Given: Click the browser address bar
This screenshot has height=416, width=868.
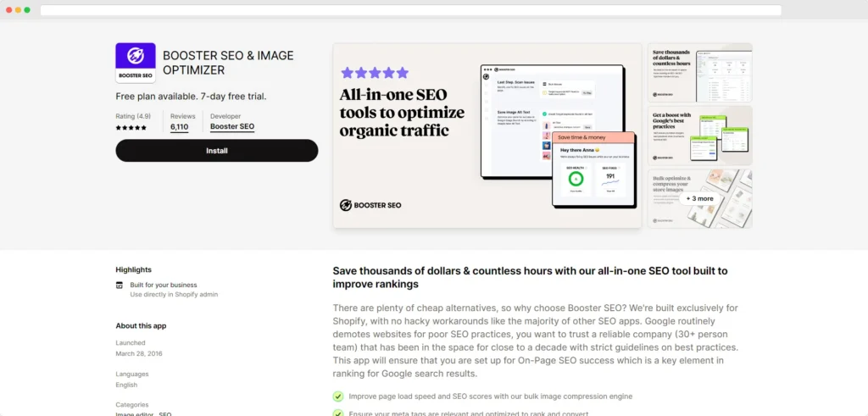Looking at the screenshot, I should (411, 10).
